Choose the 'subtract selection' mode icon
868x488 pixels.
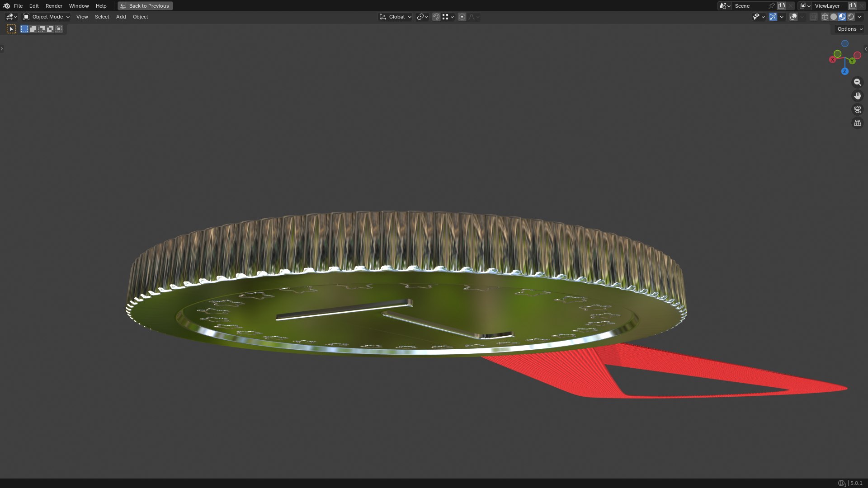point(42,29)
